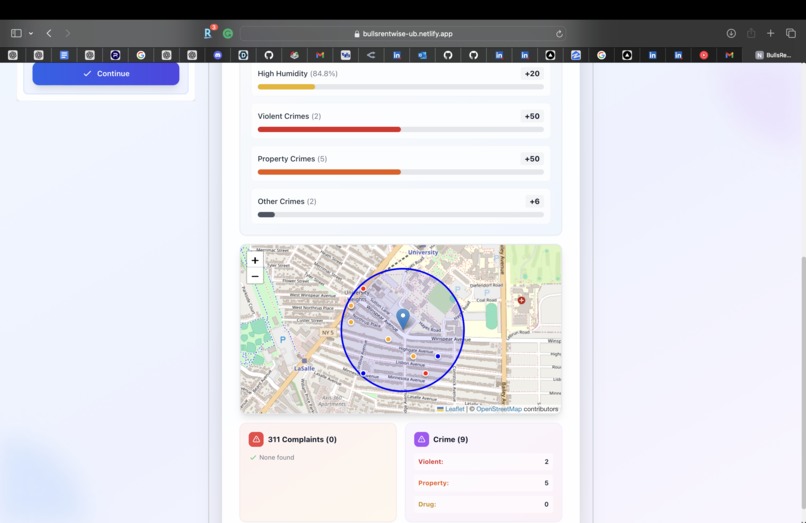Click the purple Crime card icon

(x=422, y=439)
